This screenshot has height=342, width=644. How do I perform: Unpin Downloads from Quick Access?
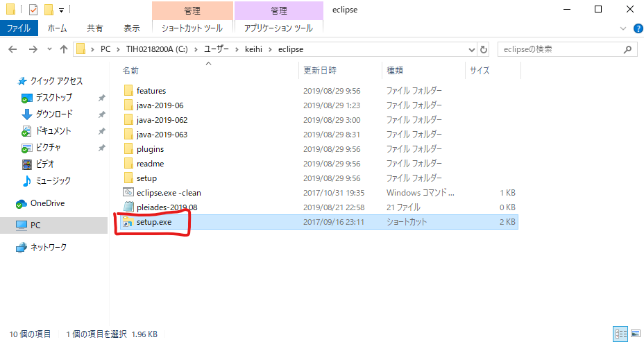pyautogui.click(x=102, y=114)
